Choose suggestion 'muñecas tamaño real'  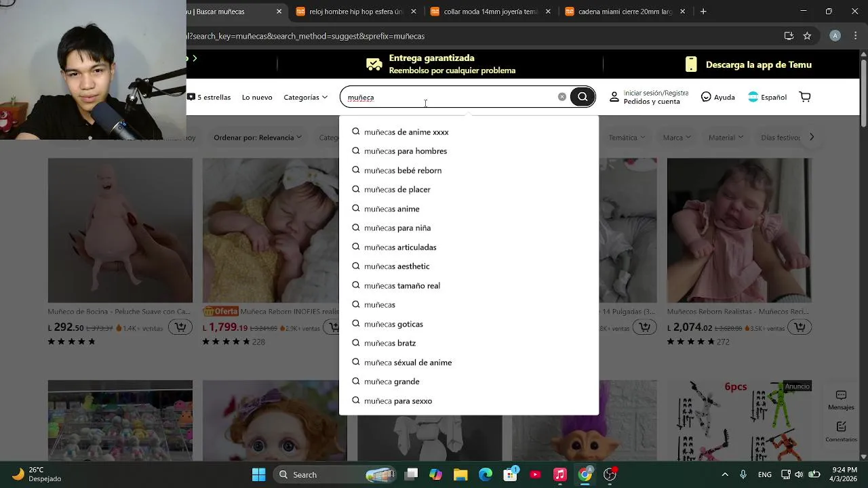(x=469, y=285)
